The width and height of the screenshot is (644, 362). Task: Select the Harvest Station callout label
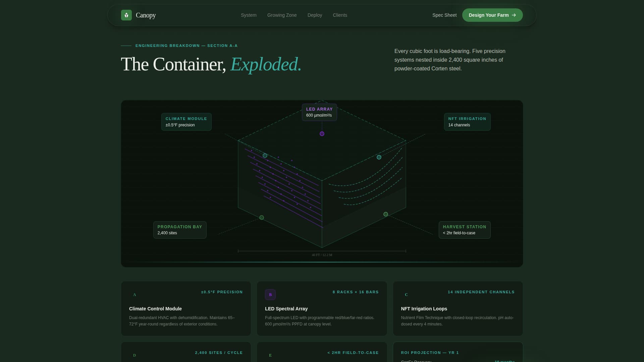465,230
